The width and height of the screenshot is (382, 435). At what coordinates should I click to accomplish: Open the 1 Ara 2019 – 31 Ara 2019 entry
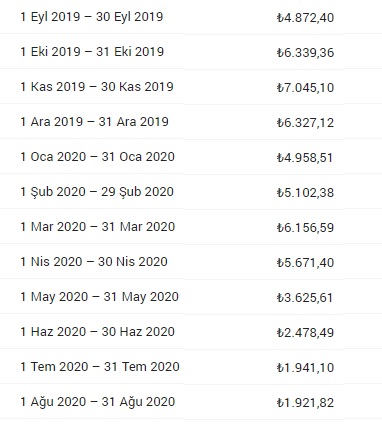191,122
